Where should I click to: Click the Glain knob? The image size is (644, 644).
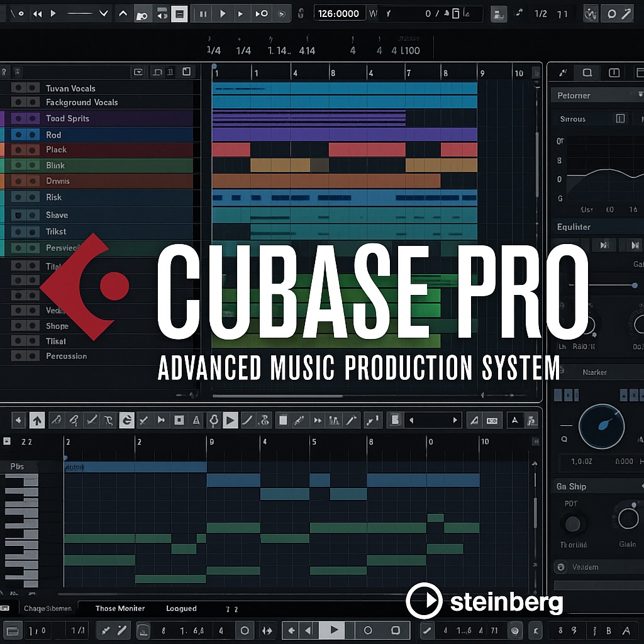[x=628, y=519]
